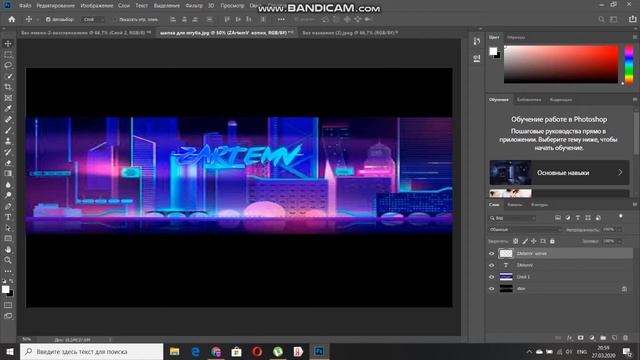Toggle lock transparent pixels
Screen dimensions: 640x360
[516, 241]
